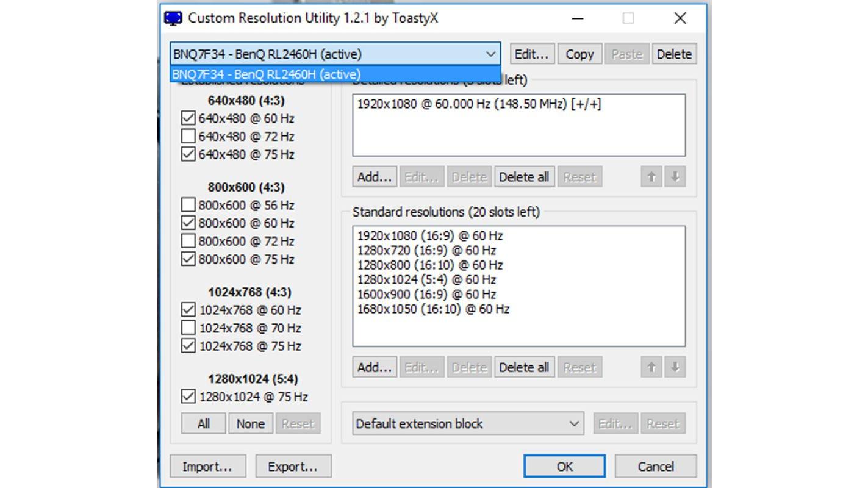Select 1920x1080 (16:9) @ 60 Hz standard entry
The height and width of the screenshot is (488, 868).
pyautogui.click(x=430, y=235)
